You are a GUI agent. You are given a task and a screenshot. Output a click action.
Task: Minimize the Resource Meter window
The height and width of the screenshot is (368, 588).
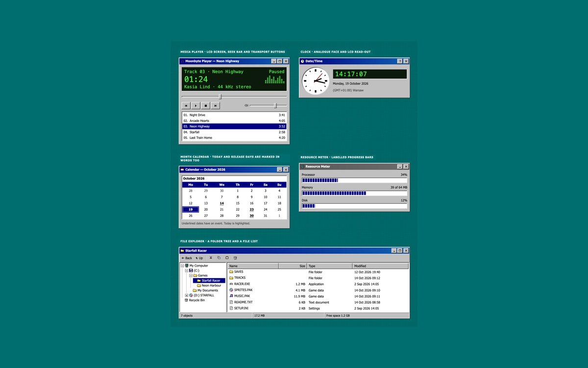tap(400, 166)
